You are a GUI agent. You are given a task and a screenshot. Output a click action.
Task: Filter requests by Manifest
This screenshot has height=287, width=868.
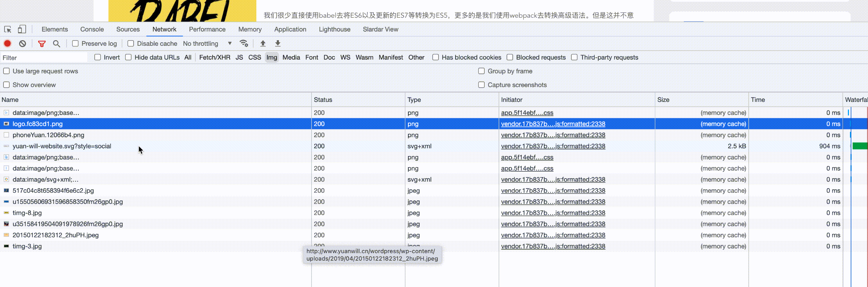[391, 58]
